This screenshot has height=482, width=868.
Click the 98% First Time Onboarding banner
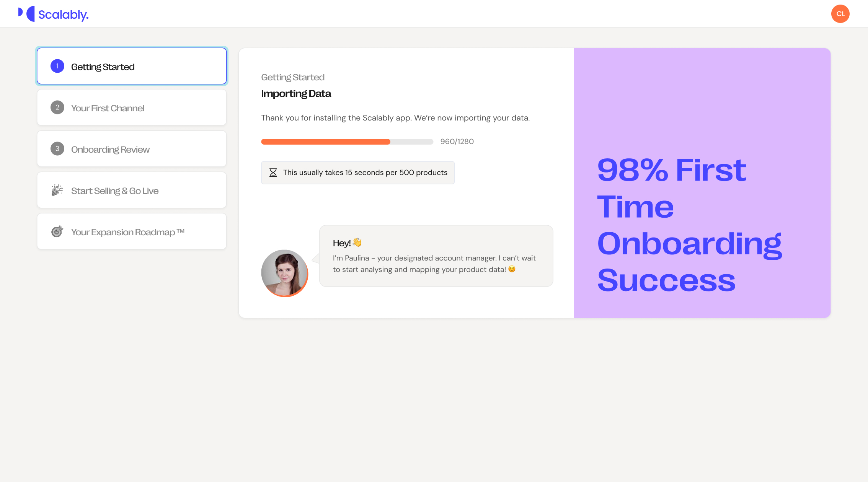690,225
